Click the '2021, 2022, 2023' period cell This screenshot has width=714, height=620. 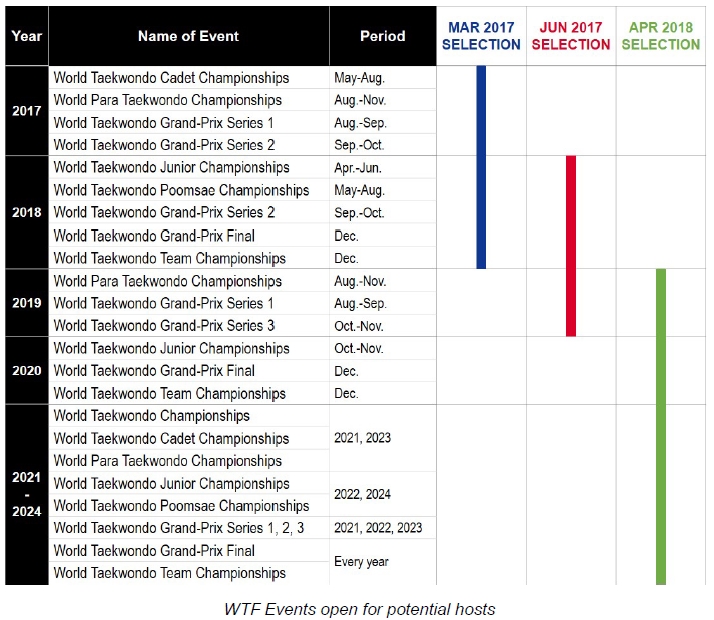pyautogui.click(x=378, y=528)
